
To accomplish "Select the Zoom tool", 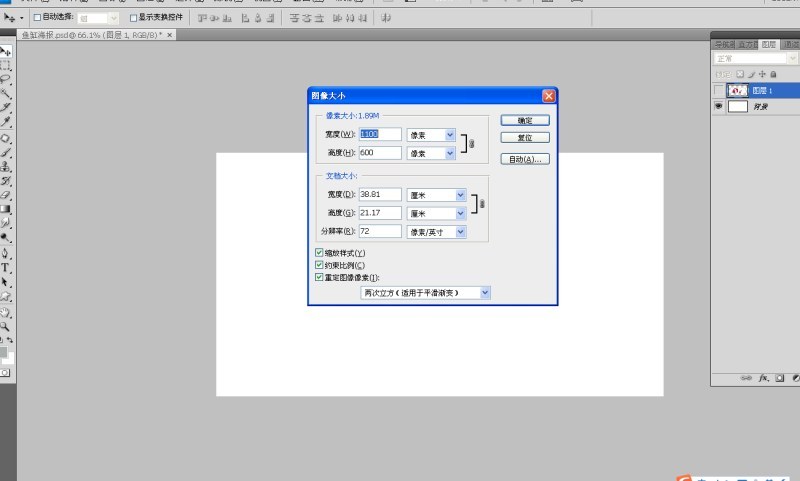I will point(6,326).
